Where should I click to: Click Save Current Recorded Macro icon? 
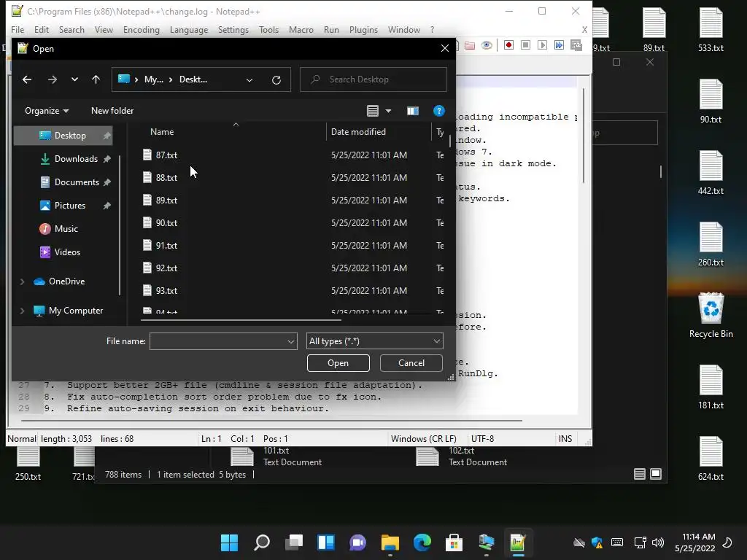point(576,45)
